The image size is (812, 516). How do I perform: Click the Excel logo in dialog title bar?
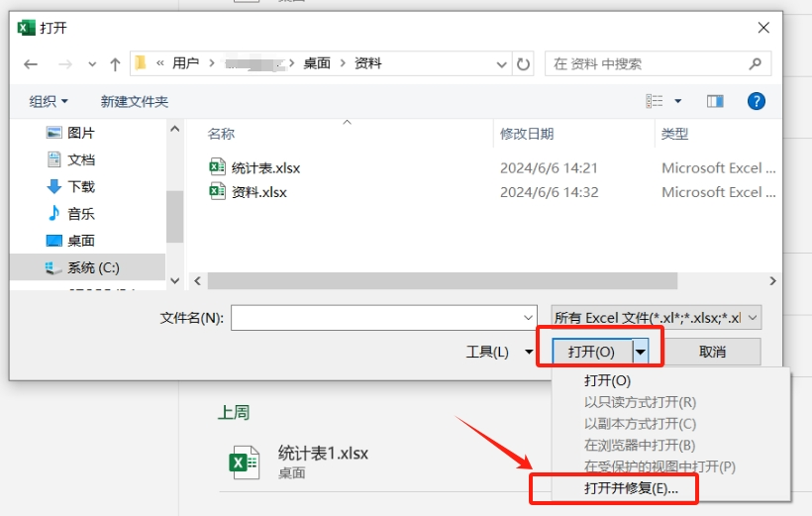coord(26,28)
